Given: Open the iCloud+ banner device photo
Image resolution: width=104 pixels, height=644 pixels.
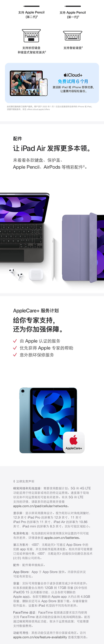Looking at the screenshot, I should [x=29, y=83].
